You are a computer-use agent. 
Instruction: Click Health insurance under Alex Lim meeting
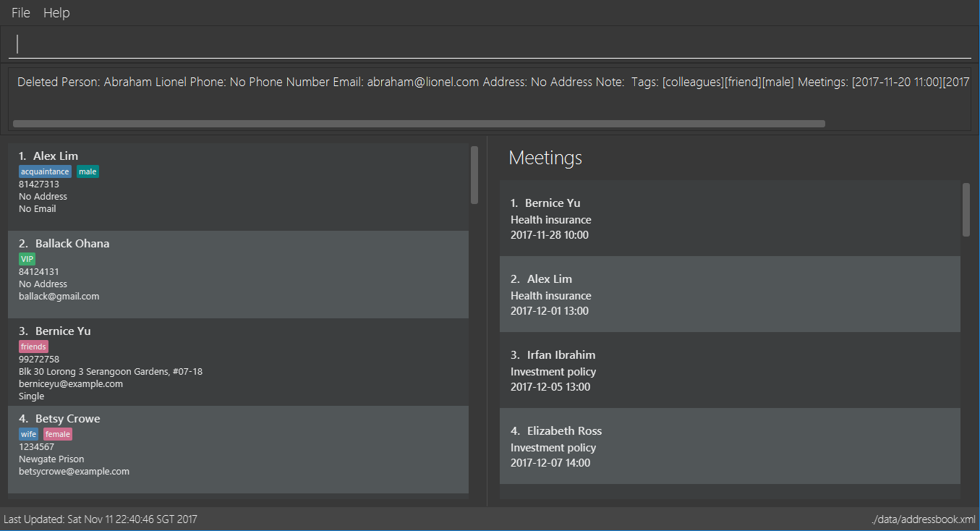click(551, 296)
